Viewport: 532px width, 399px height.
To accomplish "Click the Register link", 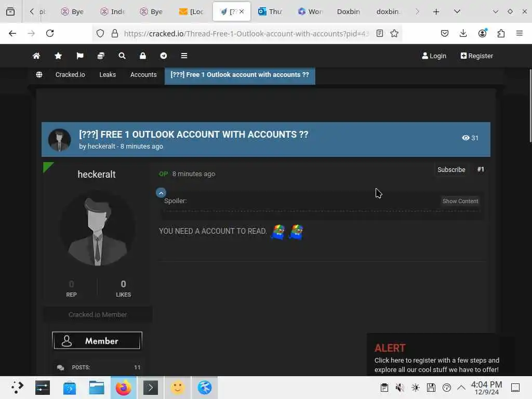I will coord(477,56).
